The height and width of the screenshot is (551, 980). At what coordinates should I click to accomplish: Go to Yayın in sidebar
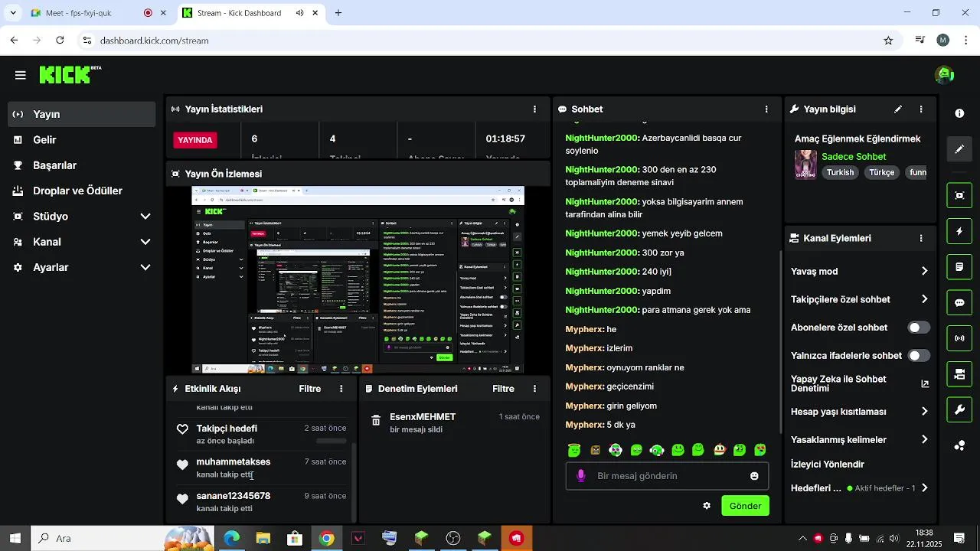(x=82, y=114)
